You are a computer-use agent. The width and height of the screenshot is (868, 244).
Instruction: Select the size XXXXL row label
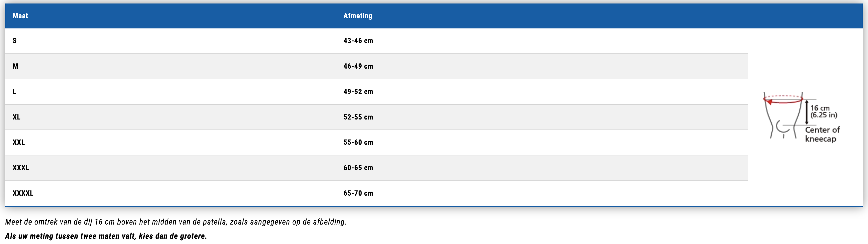pos(23,193)
